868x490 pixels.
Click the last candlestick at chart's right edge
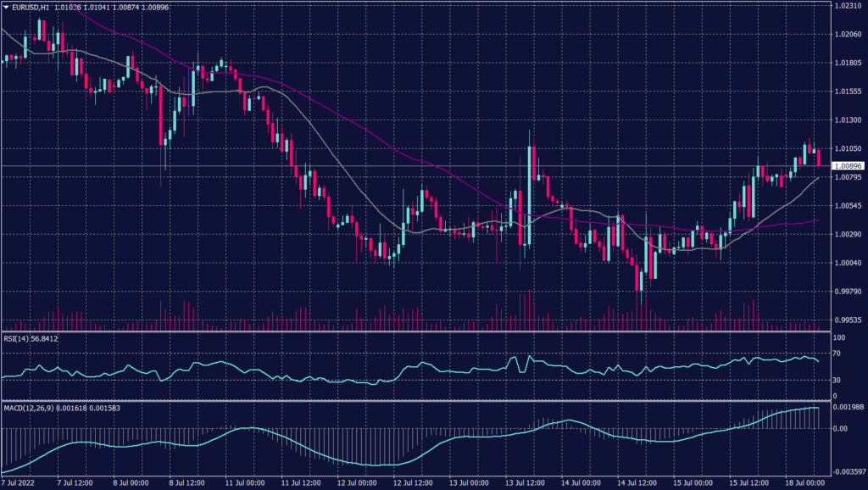pyautogui.click(x=820, y=158)
